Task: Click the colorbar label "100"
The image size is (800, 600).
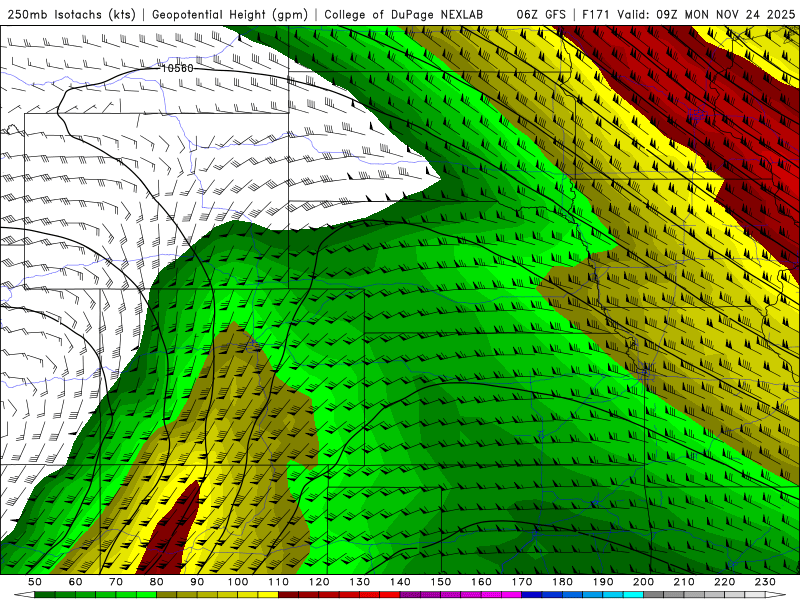Action: coord(238,582)
